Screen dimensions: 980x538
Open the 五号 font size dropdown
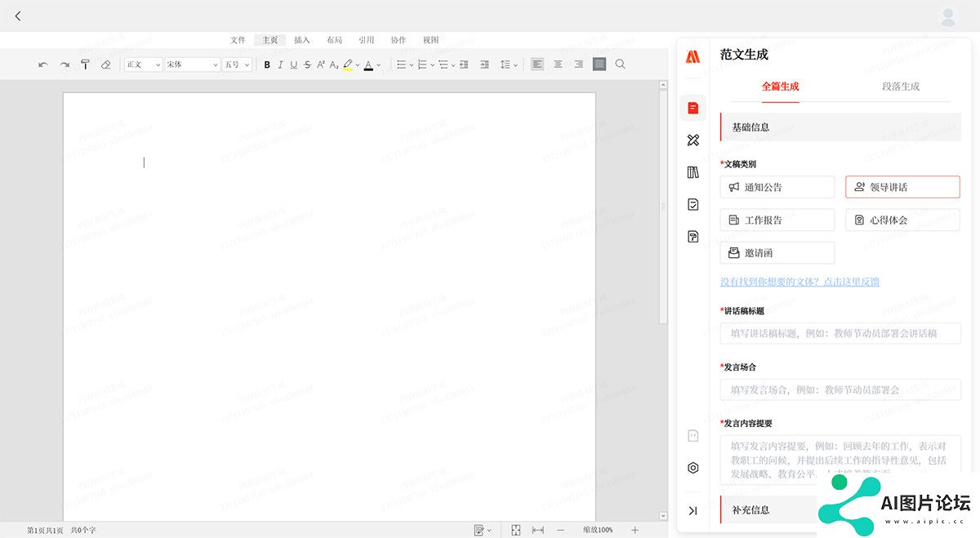click(x=237, y=64)
